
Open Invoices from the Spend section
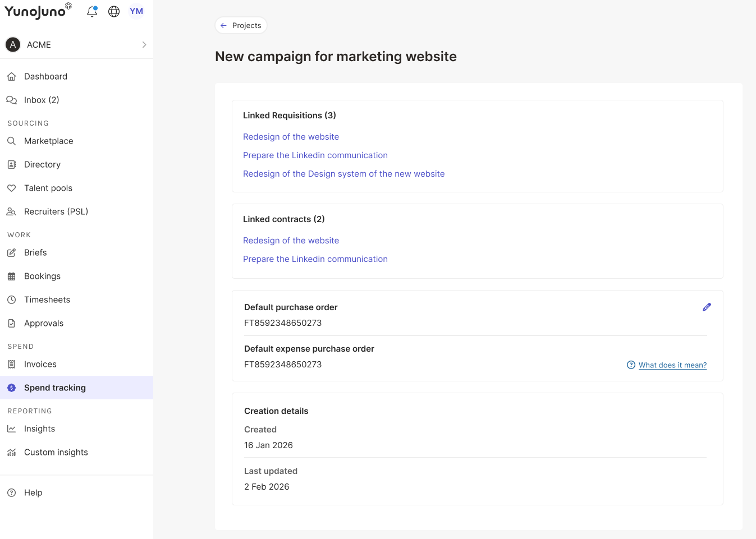click(x=40, y=365)
